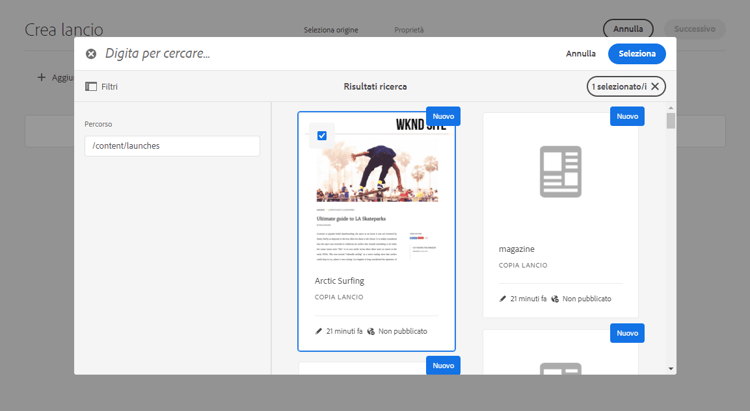
Task: Click the 'Risultati ricerca' heading
Action: (375, 87)
